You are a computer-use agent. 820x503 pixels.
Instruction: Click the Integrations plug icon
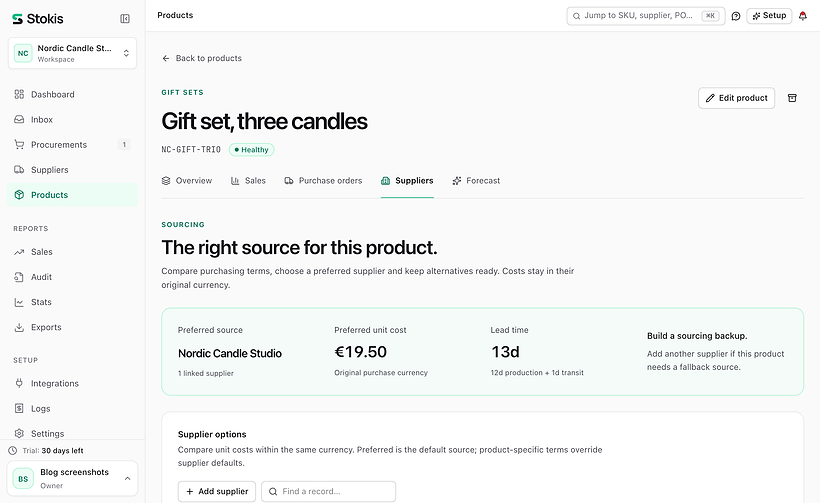pyautogui.click(x=19, y=383)
